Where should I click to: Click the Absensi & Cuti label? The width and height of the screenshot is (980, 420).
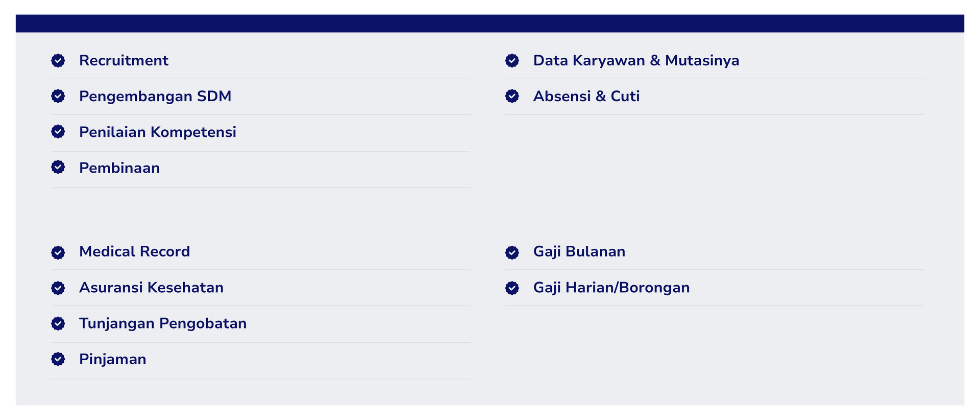click(586, 96)
